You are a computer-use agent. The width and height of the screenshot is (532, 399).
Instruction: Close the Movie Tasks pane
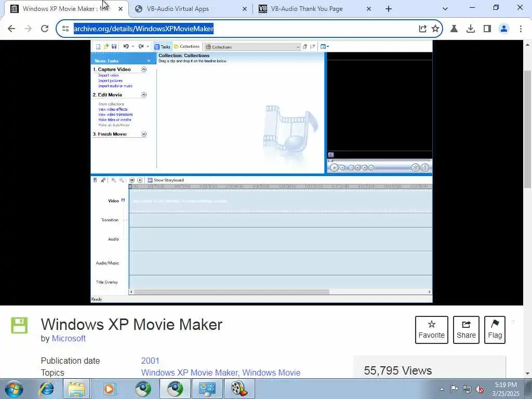pos(149,61)
